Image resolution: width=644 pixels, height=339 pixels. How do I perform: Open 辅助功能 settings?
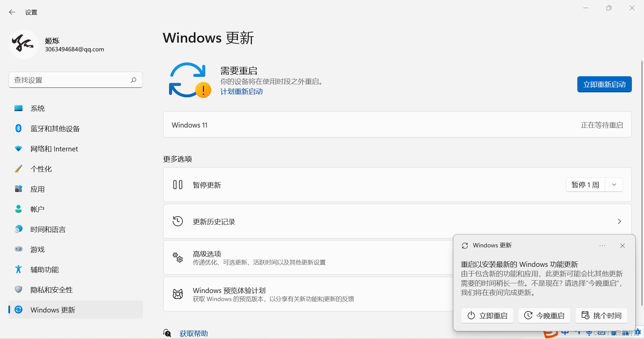tap(75, 270)
